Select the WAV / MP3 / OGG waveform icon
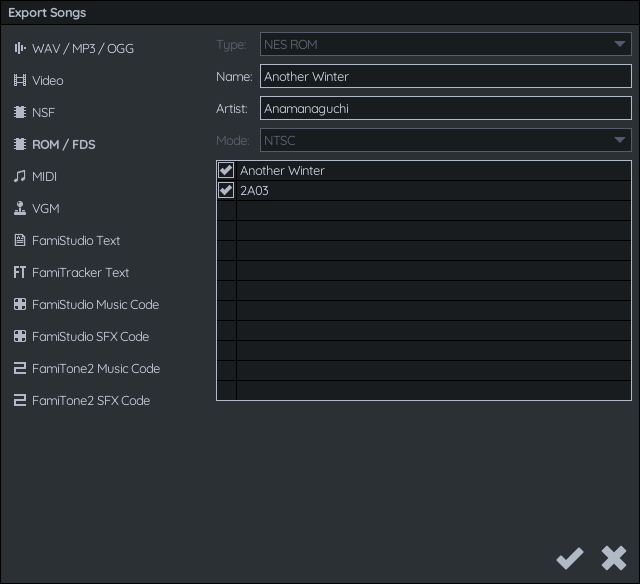This screenshot has height=584, width=640. point(20,48)
